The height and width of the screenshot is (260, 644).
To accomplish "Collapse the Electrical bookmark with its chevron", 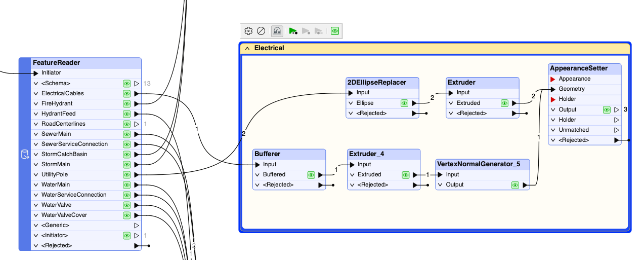I will click(247, 48).
